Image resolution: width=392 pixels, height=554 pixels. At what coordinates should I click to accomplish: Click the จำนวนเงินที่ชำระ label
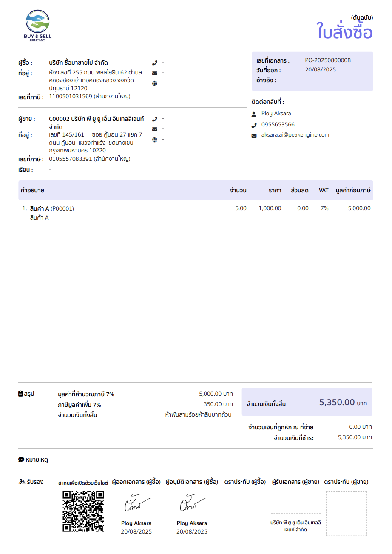[293, 438]
